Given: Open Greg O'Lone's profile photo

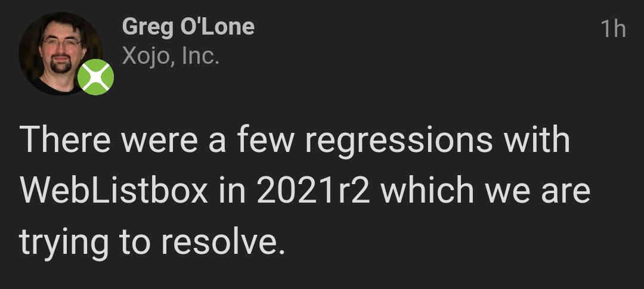Looking at the screenshot, I should 60,54.
